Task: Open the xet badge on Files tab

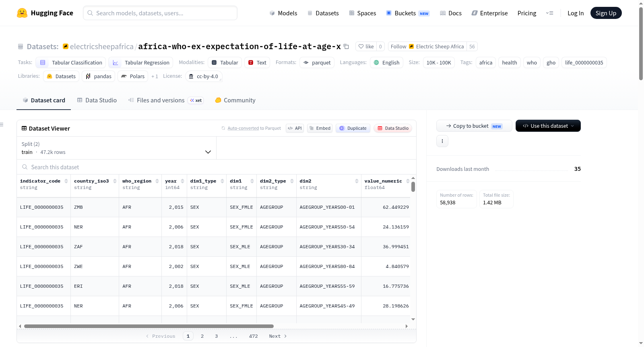Action: 196,100
